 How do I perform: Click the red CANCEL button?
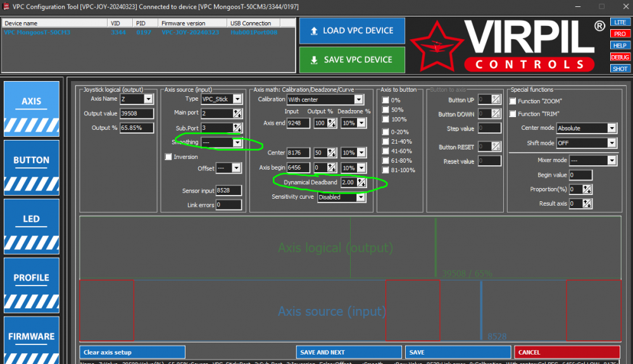point(567,353)
